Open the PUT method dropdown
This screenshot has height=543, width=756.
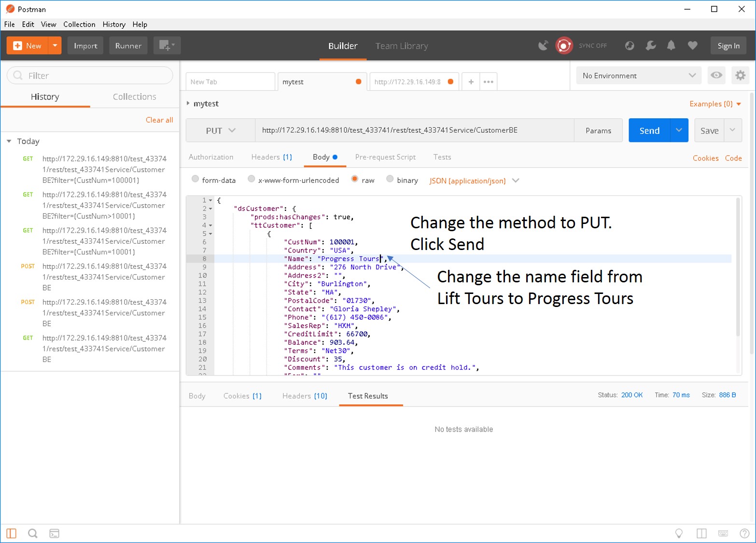(x=221, y=130)
